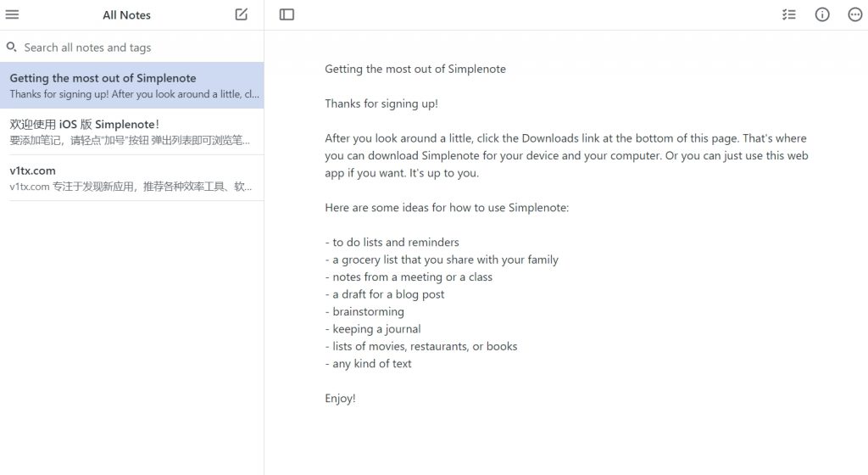Image resolution: width=868 pixels, height=475 pixels.
Task: Select the Getting the most out of Simplenote note
Action: pyautogui.click(x=131, y=86)
